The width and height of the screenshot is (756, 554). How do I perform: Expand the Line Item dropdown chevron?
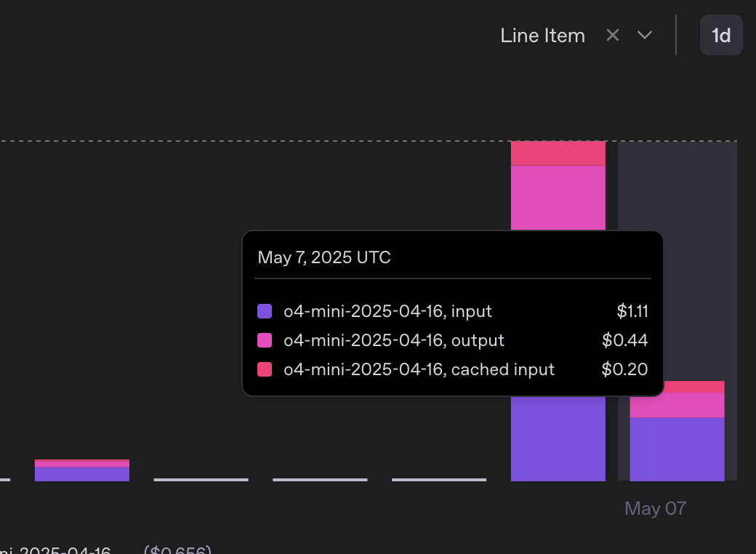(645, 35)
